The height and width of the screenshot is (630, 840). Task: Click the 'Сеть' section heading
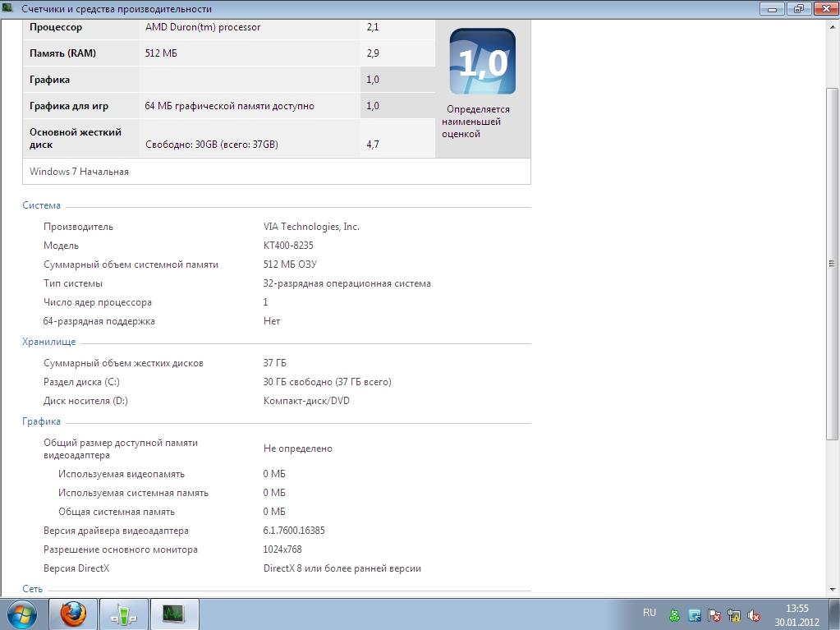coord(32,589)
